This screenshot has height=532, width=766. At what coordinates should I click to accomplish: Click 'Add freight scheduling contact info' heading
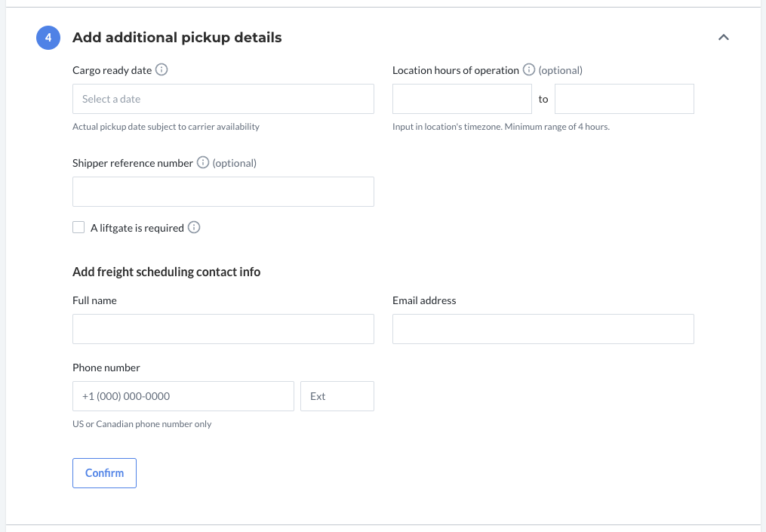tap(167, 272)
